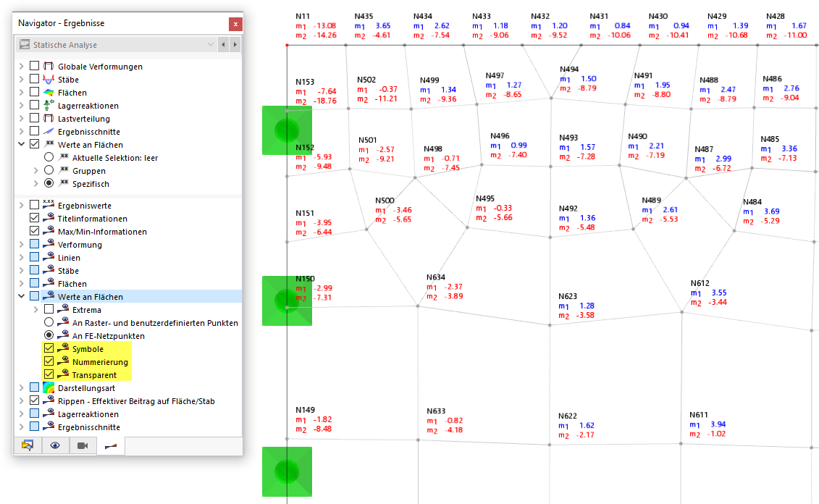The image size is (819, 504).
Task: Enable the Globale Verformungen checkbox
Action: tap(35, 66)
